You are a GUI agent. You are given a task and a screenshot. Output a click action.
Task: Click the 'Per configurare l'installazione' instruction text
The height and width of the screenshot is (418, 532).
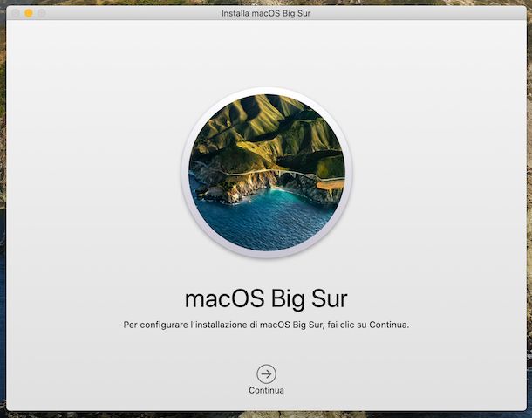pyautogui.click(x=266, y=325)
